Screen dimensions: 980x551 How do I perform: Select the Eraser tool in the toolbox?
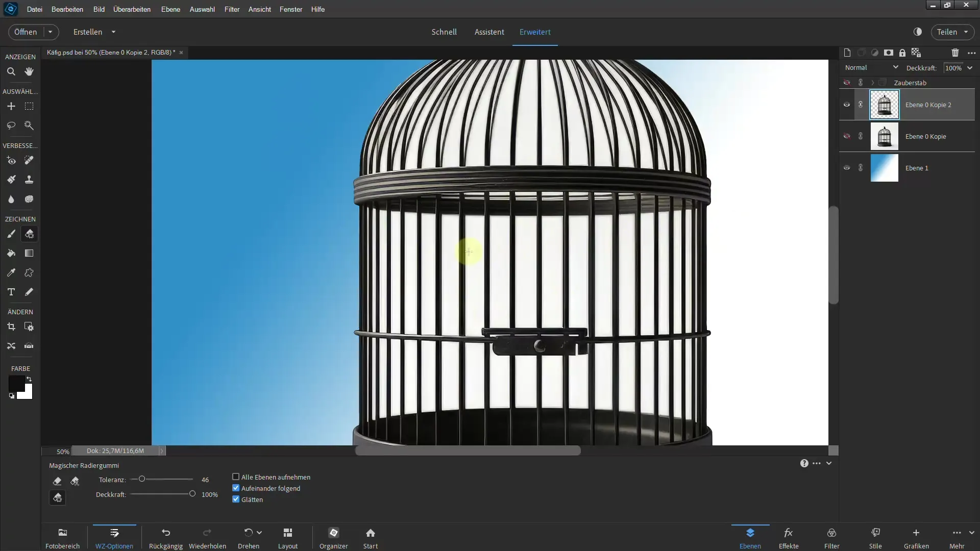tap(29, 234)
